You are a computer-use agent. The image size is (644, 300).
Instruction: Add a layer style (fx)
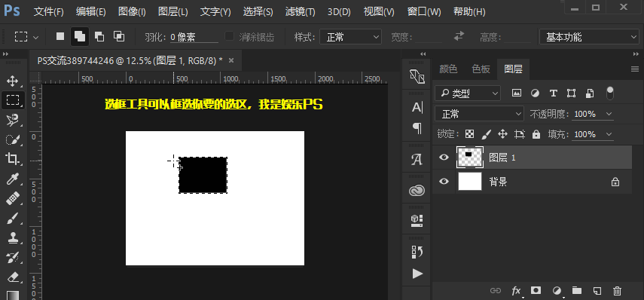tap(516, 290)
